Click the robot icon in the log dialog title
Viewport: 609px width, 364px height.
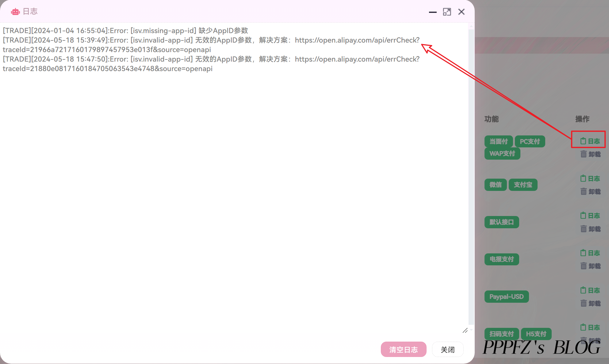[x=15, y=12]
